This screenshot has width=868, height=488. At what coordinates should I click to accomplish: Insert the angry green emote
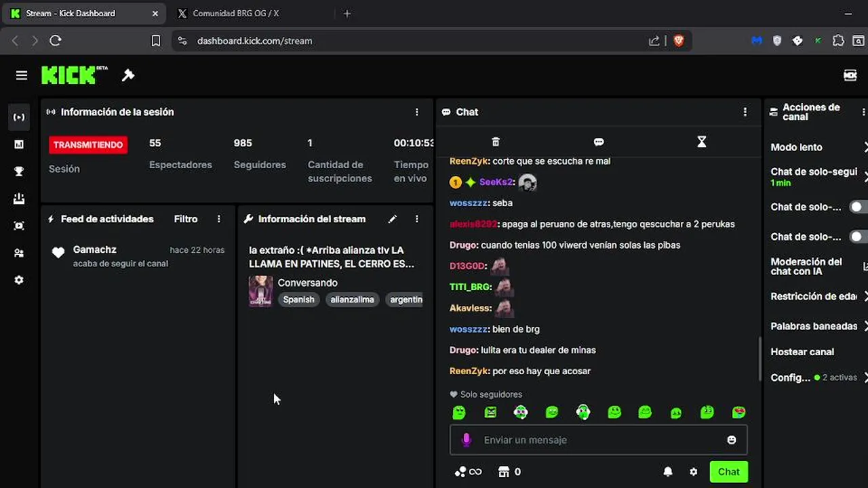(490, 412)
